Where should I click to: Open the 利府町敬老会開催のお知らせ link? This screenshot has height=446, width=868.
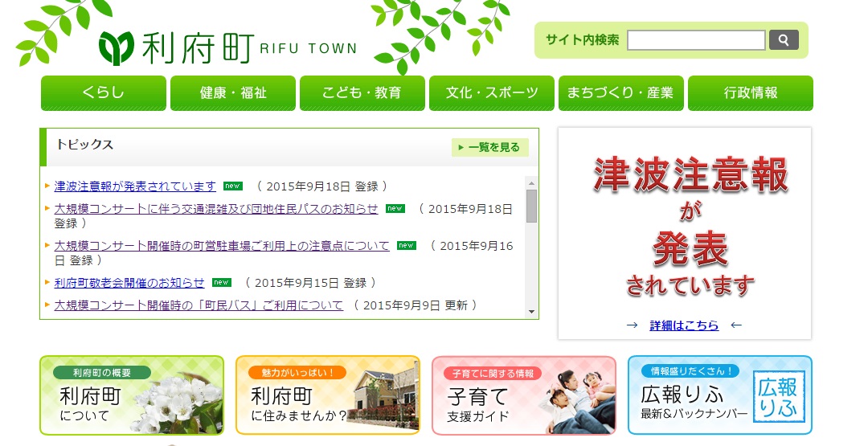click(129, 283)
